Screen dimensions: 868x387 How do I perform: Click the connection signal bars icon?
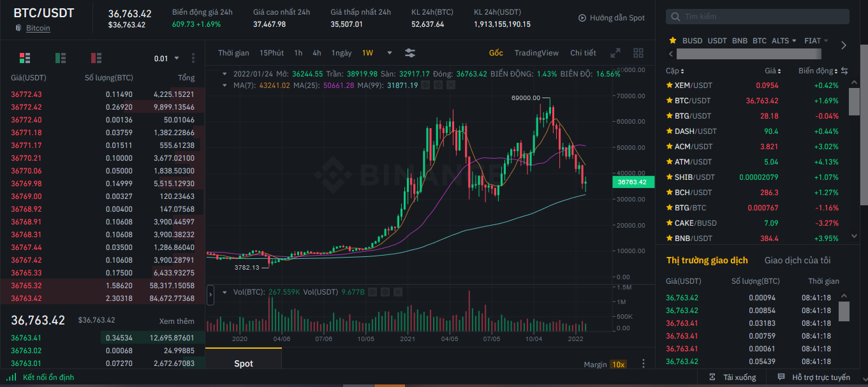click(12, 377)
